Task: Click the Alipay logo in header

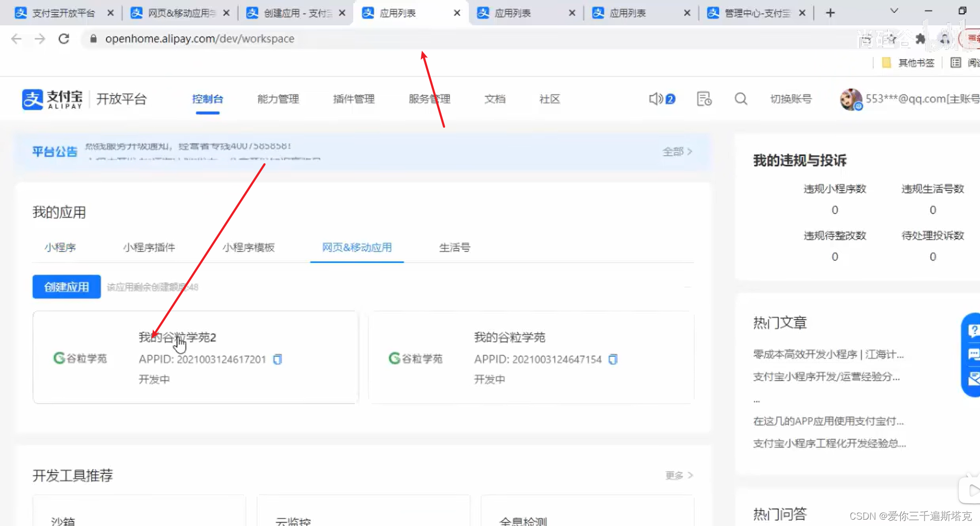Action: (52, 99)
